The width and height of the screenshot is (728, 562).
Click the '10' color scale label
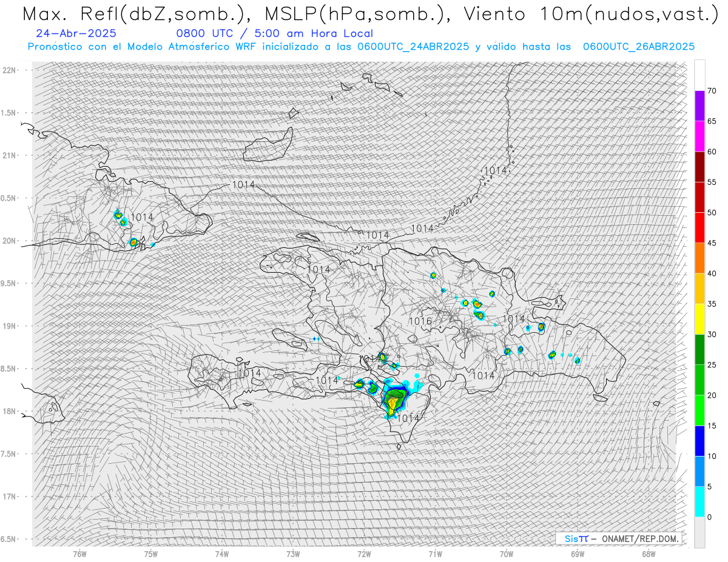coord(712,456)
